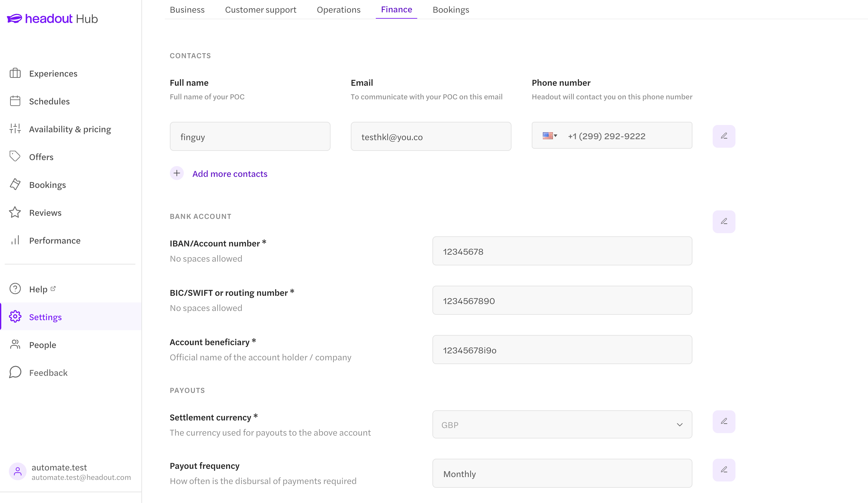Click the phone number field +1 (299) 292-9222
Screen dimensions: 868x503
coord(612,135)
